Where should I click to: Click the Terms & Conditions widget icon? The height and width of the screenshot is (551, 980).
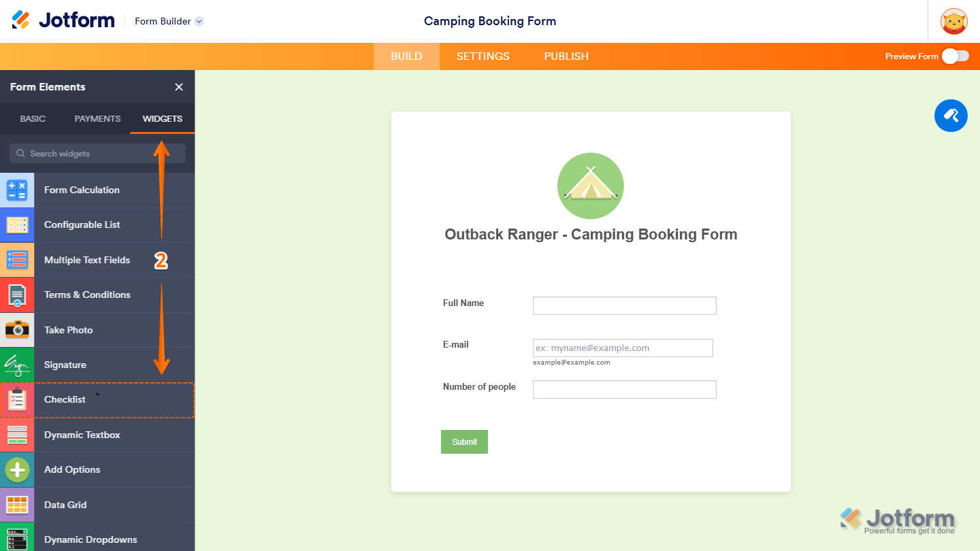click(x=17, y=295)
